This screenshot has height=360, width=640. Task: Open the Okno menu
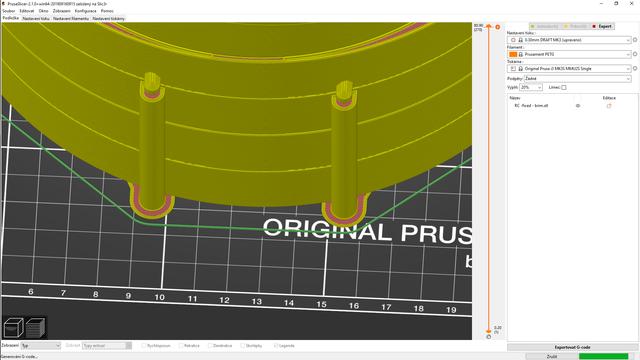tap(43, 11)
